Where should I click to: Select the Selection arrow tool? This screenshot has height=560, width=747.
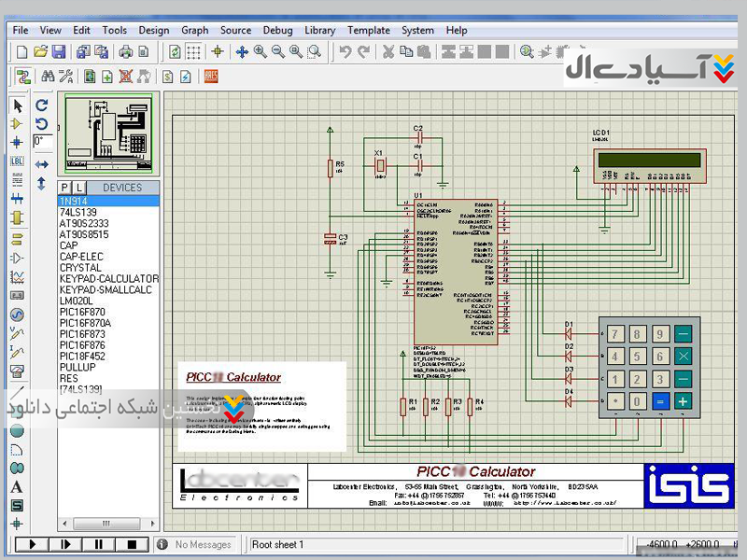coord(17,105)
